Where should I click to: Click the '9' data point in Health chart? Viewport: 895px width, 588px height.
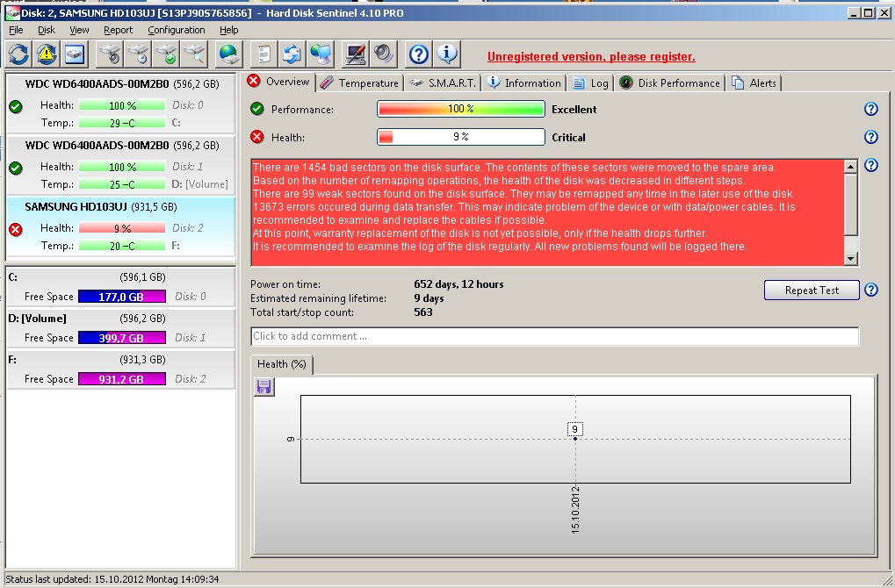(574, 438)
